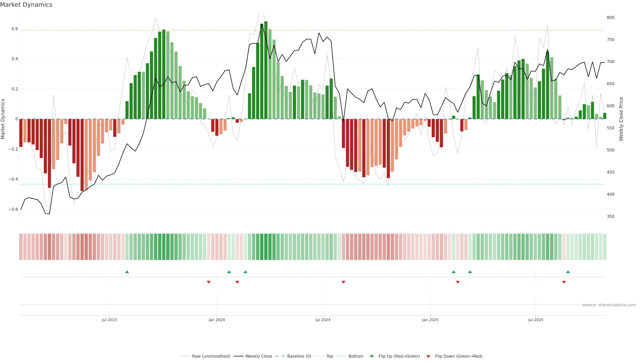Viewport: 644px width, 362px height.
Task: Click the last red Flip Down marker after Jul 2025
Action: (x=564, y=282)
